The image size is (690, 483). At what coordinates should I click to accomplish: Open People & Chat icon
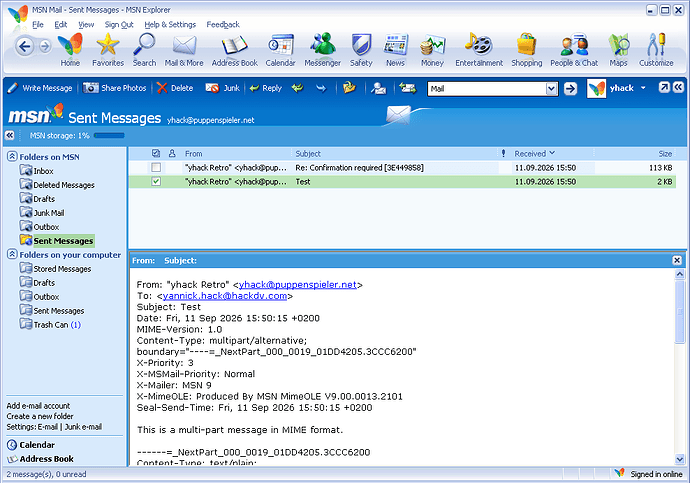574,50
